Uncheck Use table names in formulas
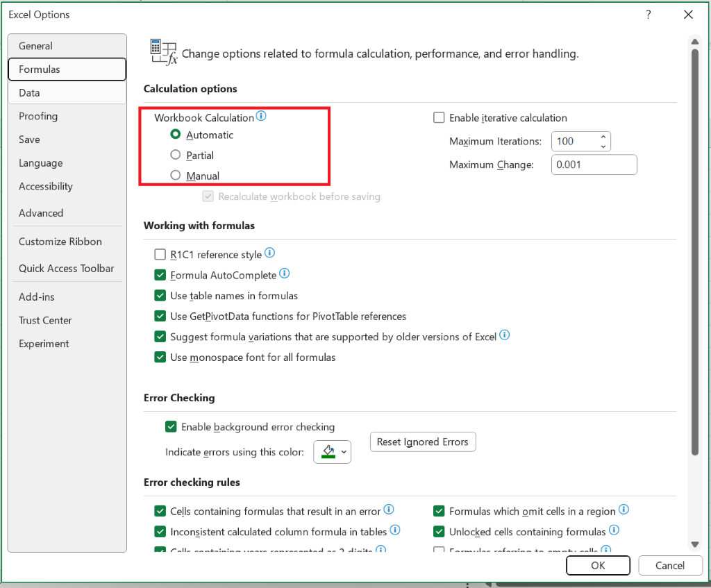This screenshot has height=588, width=711. click(x=160, y=296)
